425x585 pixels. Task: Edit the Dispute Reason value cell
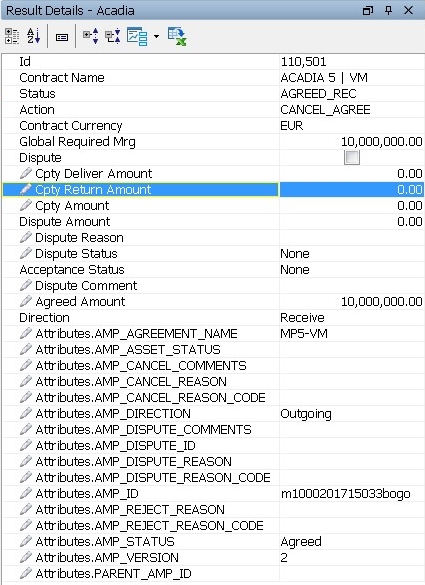pos(351,238)
